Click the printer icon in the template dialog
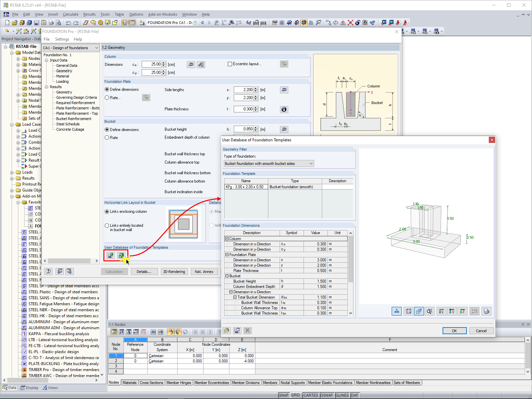 [x=486, y=311]
